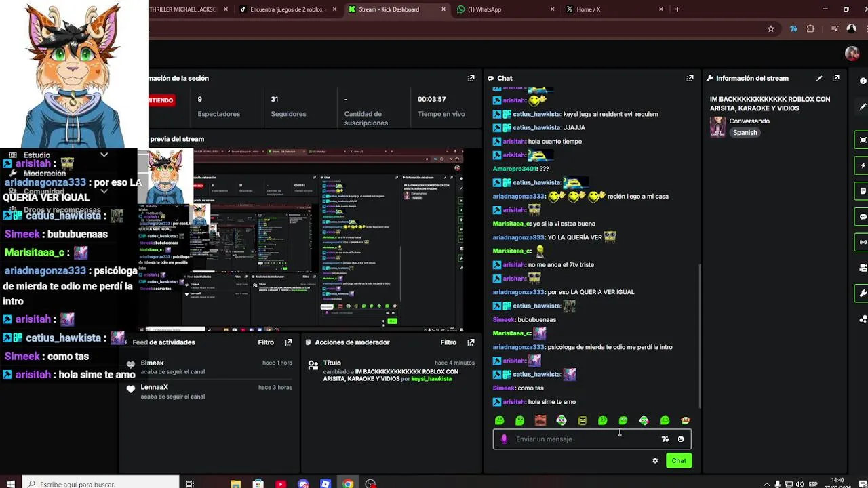This screenshot has width=868, height=488.
Task: Click the stream preview thumbnail
Action: click(x=301, y=241)
